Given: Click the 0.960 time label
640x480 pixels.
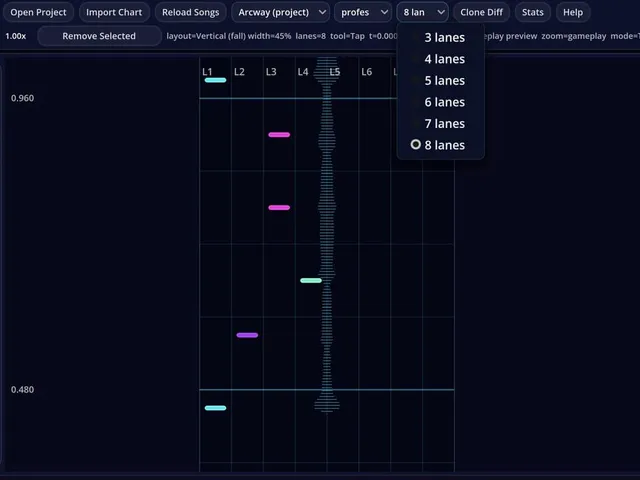Looking at the screenshot, I should click(22, 98).
